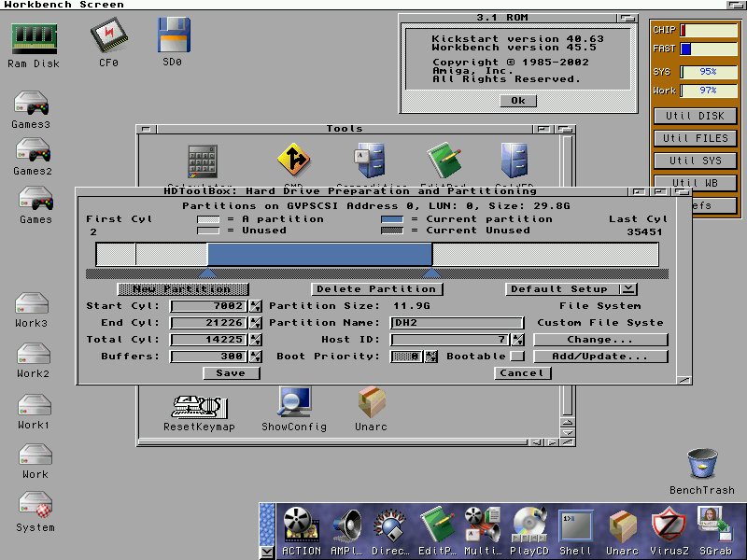
Task: Launch ACTION from the dock
Action: [x=301, y=525]
